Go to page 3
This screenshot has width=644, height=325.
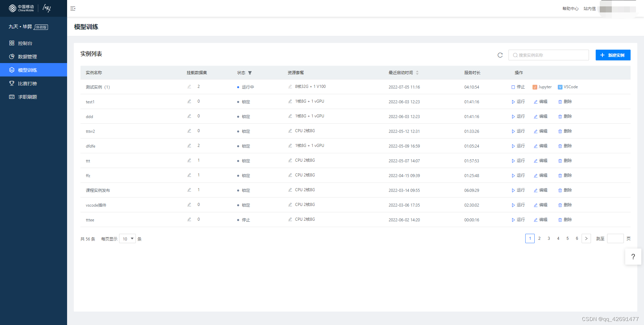coord(549,238)
